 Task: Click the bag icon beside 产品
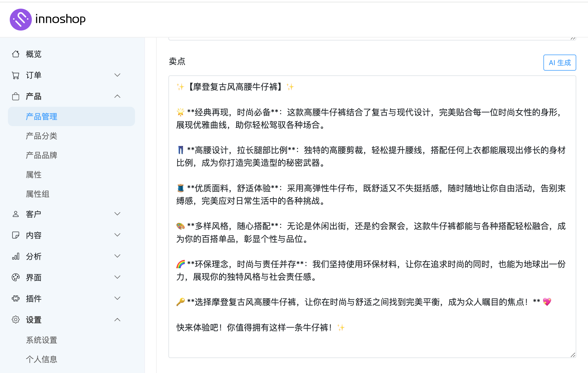click(x=16, y=96)
